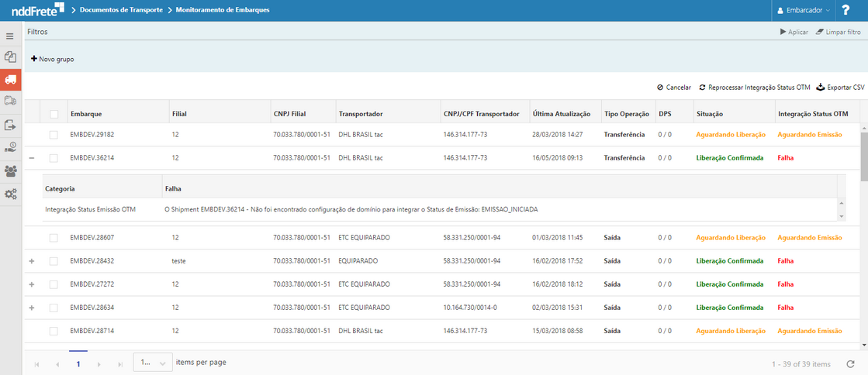Add a filter with Novo grupo
The width and height of the screenshot is (868, 375).
pyautogui.click(x=52, y=59)
